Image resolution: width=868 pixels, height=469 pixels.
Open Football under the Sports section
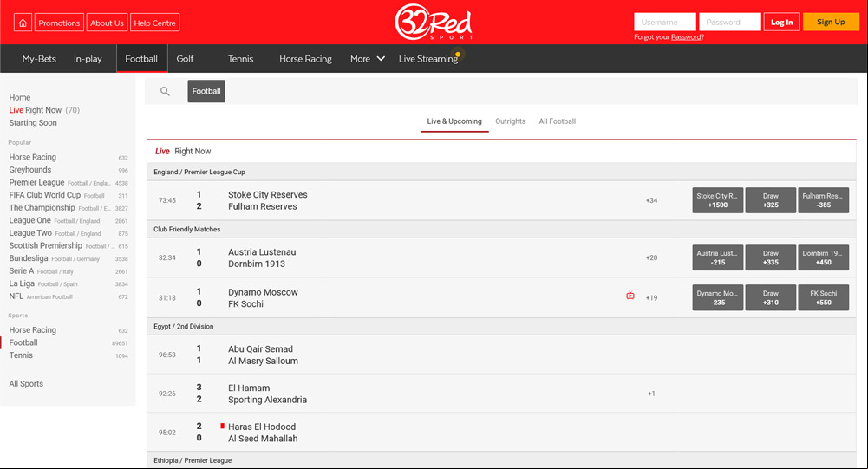69,342
